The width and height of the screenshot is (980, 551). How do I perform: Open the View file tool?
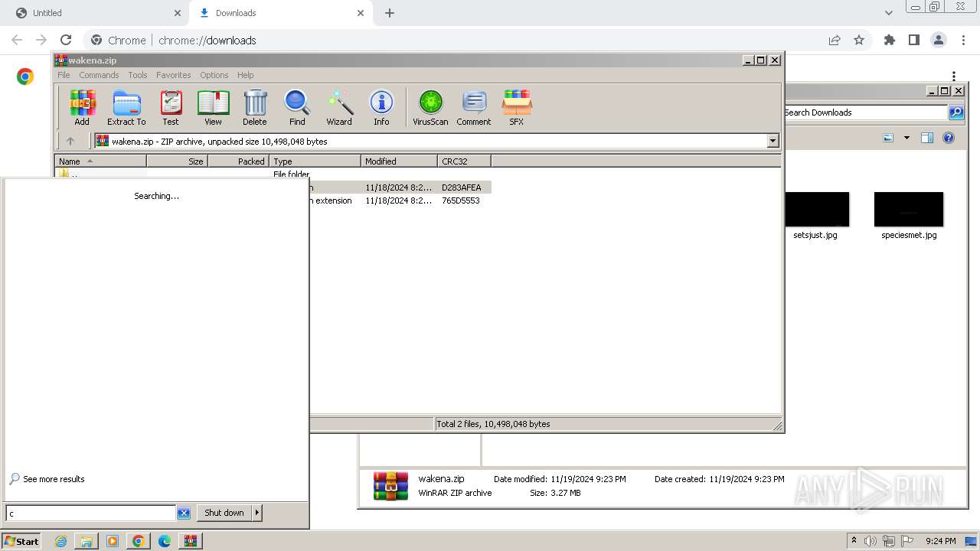coord(213,108)
